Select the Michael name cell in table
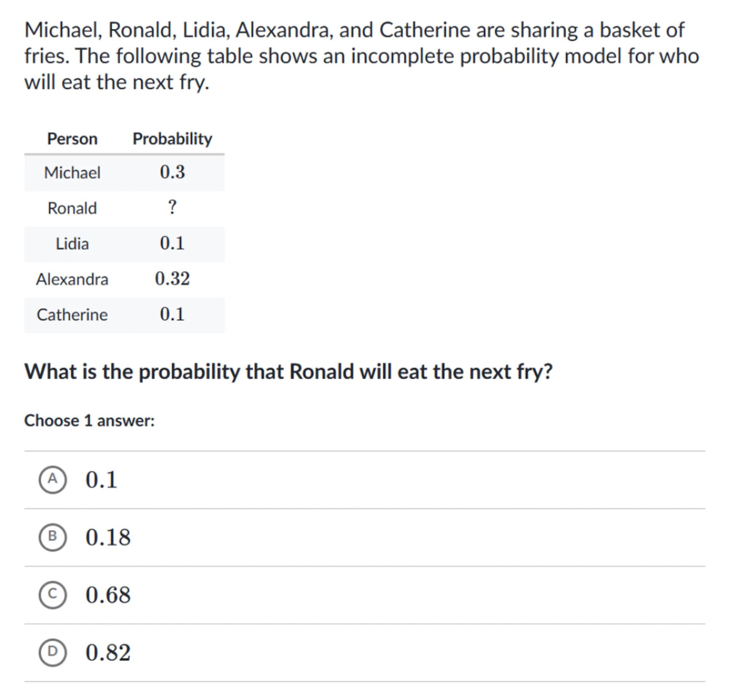Screen dimensions: 747x700 click(72, 173)
